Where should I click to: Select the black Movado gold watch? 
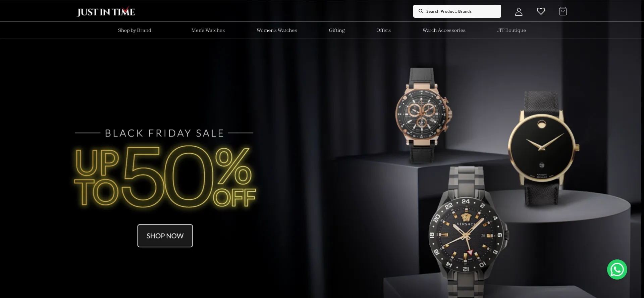click(x=542, y=148)
